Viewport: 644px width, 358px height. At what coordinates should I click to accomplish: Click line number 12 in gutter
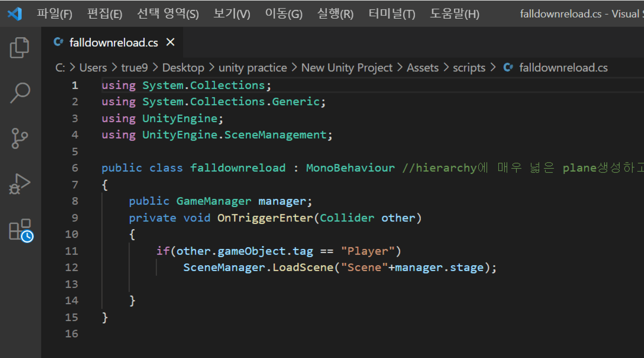pos(72,267)
